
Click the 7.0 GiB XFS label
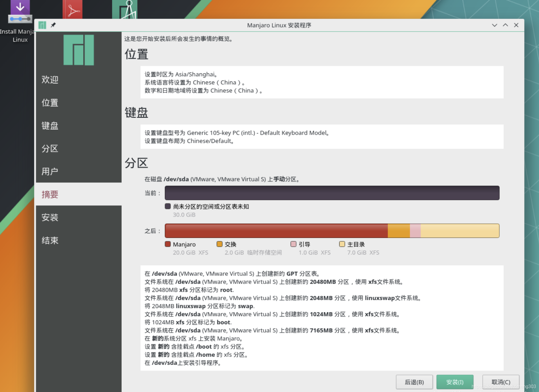point(363,253)
